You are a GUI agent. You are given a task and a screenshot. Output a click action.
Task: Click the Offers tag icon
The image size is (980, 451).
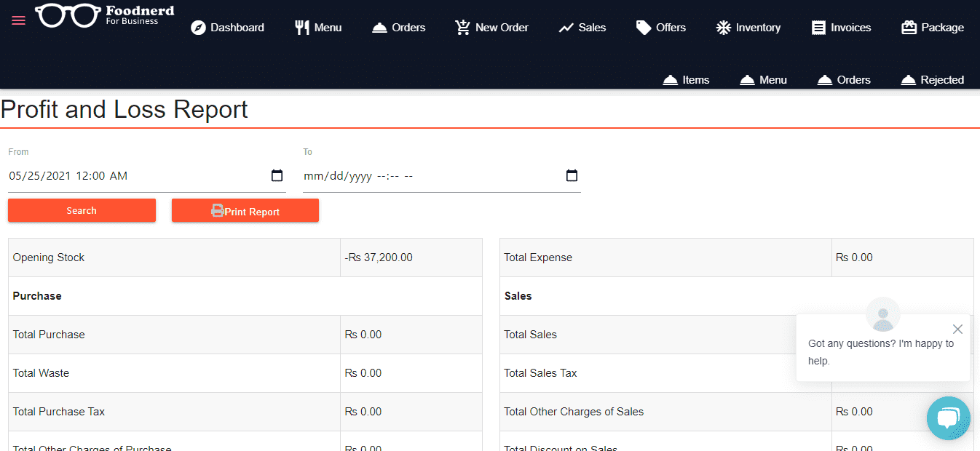pos(644,28)
